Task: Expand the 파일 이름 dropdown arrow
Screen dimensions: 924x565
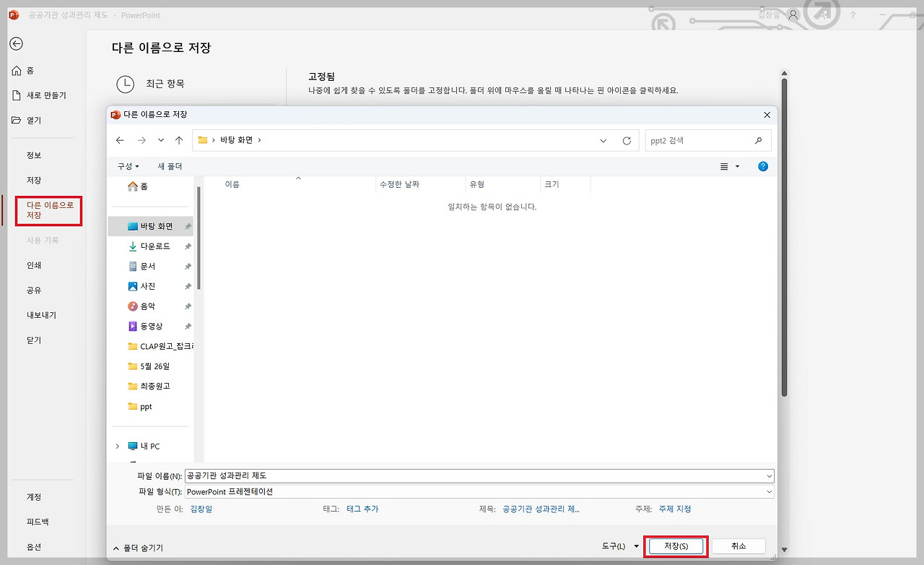Action: pyautogui.click(x=770, y=476)
